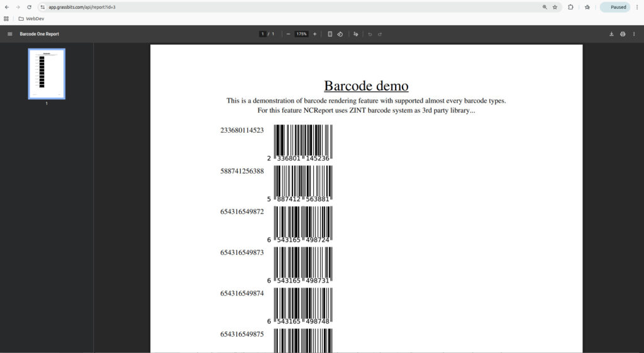Viewport: 644px width, 353px height.
Task: Open the apps grid shortcut
Action: coord(6,19)
